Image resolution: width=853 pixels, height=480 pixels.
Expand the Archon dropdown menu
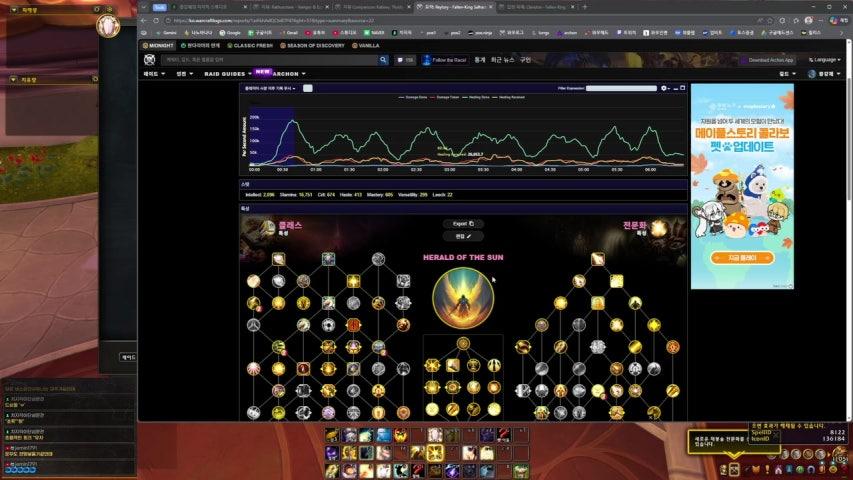pos(289,73)
